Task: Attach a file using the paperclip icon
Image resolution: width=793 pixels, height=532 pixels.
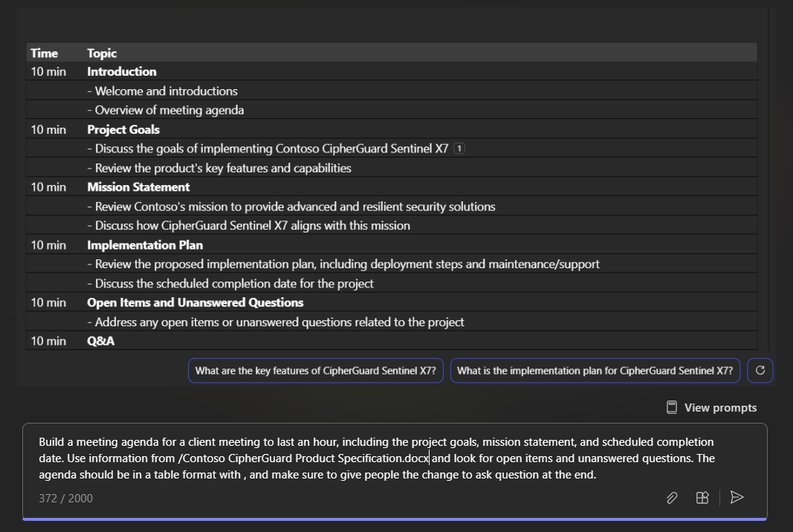Action: pos(672,498)
